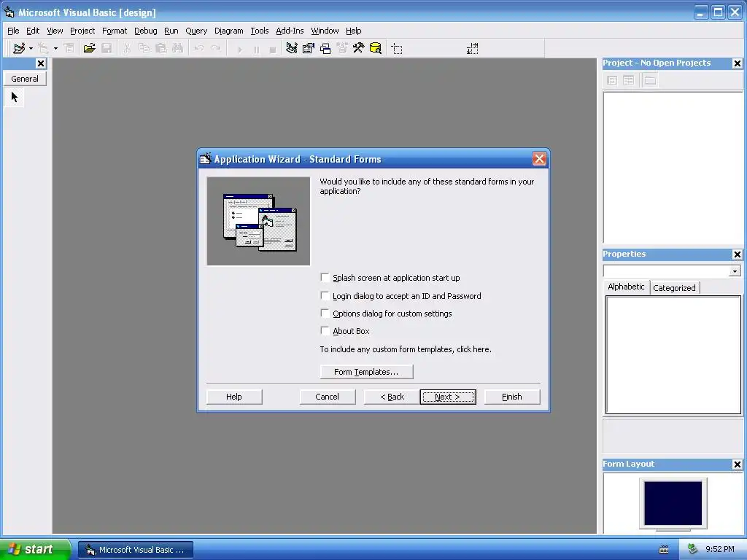
Task: Click the Paste clipboard icon
Action: pyautogui.click(x=161, y=48)
